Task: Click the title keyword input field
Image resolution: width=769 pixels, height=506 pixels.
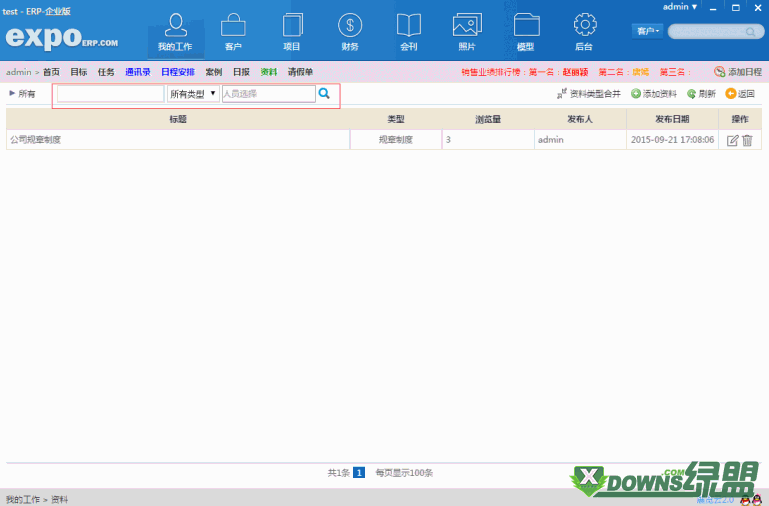Action: tap(110, 94)
